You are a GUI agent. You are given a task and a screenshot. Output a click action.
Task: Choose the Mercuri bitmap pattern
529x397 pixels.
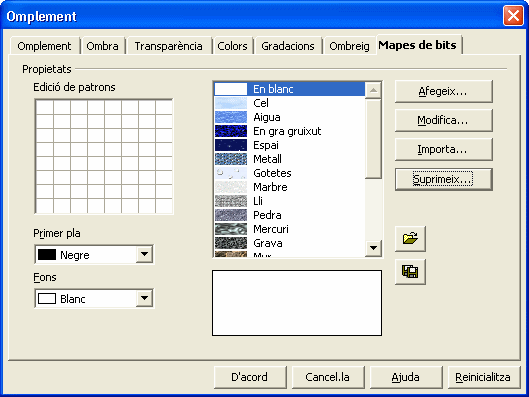point(289,229)
